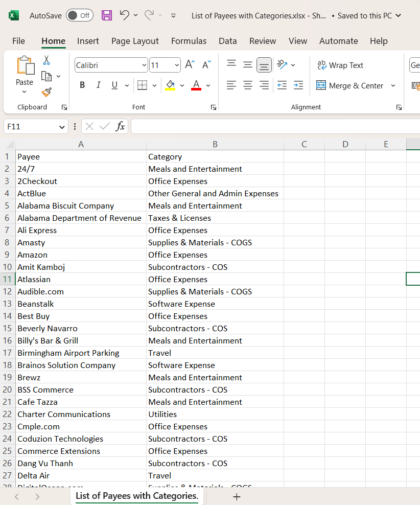Click Align Right icon
Screen dimensions: 420x505
[x=264, y=85]
